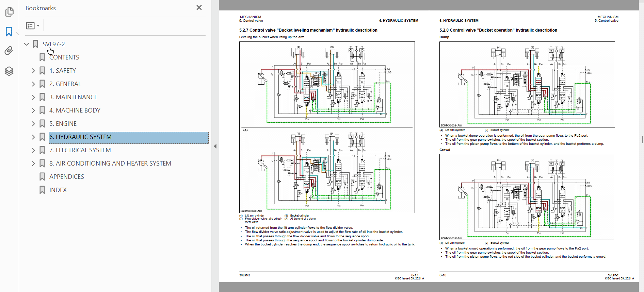Open the Attachments paperclip panel
This screenshot has width=644, height=292.
(9, 51)
